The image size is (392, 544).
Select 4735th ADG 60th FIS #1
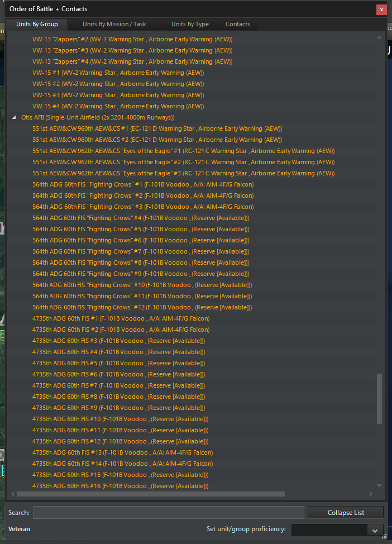click(121, 318)
